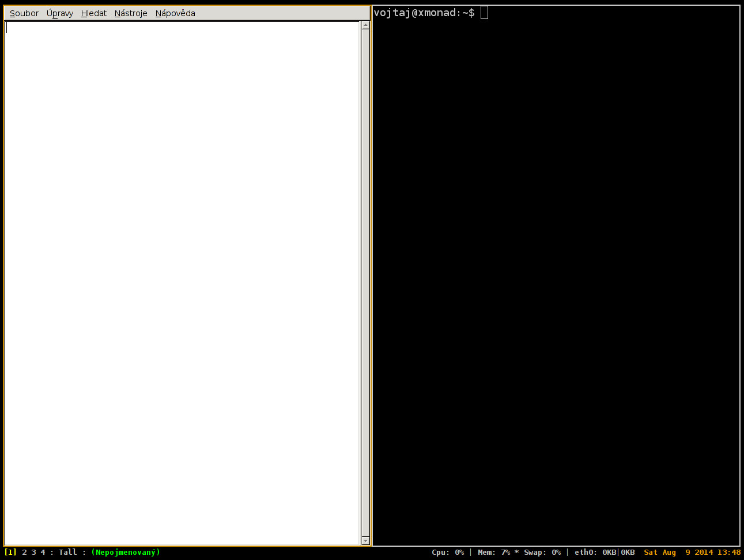Click the editor scrollbar up arrow
Viewport: 744px width, 560px height.
pos(365,25)
